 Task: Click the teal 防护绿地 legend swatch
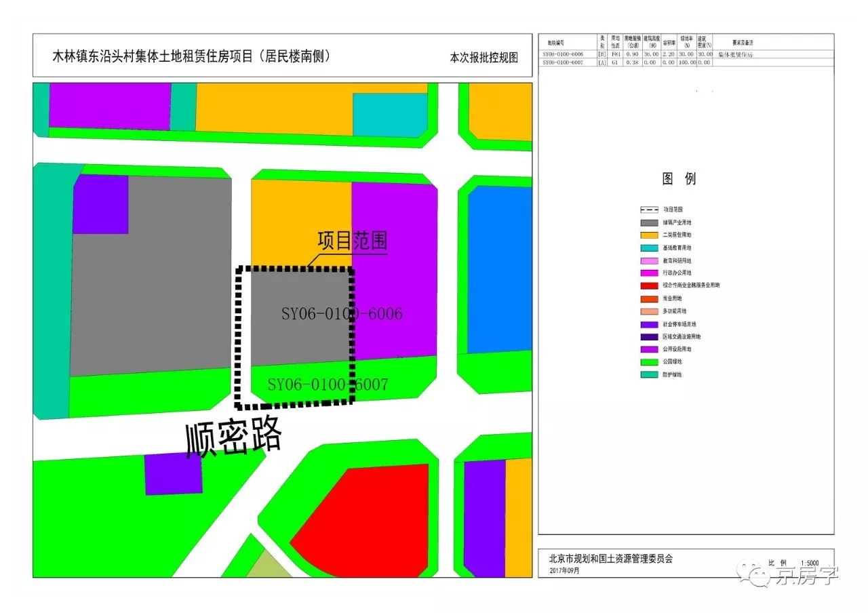(x=649, y=375)
